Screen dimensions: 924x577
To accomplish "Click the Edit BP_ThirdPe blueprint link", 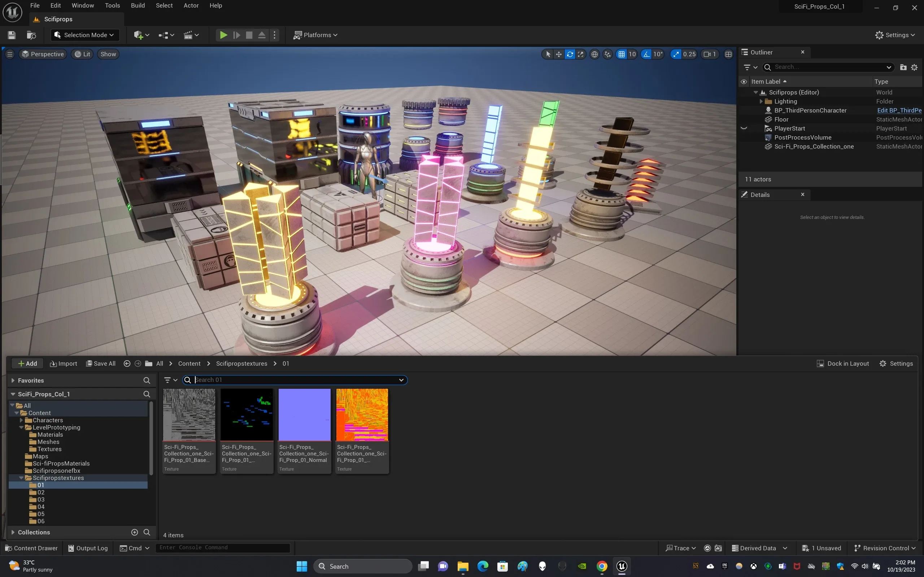I will [899, 110].
